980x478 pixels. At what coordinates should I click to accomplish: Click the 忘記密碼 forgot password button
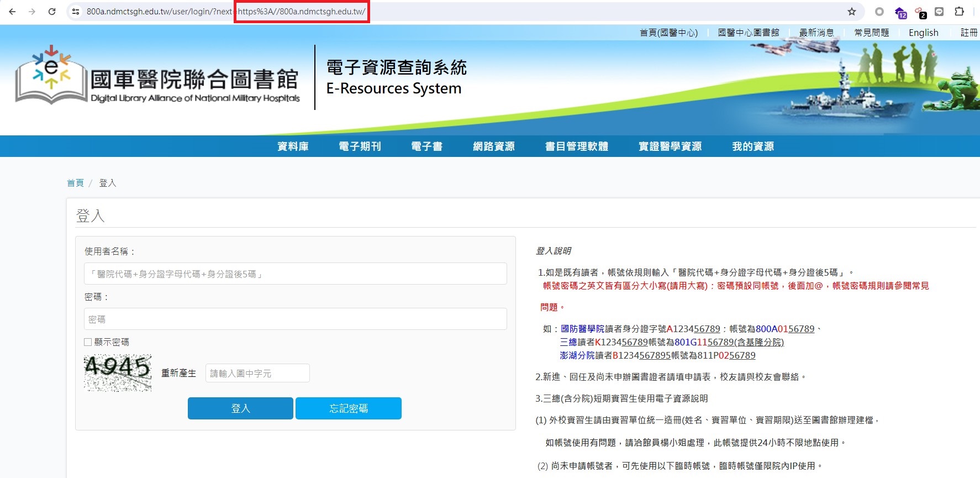tap(349, 408)
